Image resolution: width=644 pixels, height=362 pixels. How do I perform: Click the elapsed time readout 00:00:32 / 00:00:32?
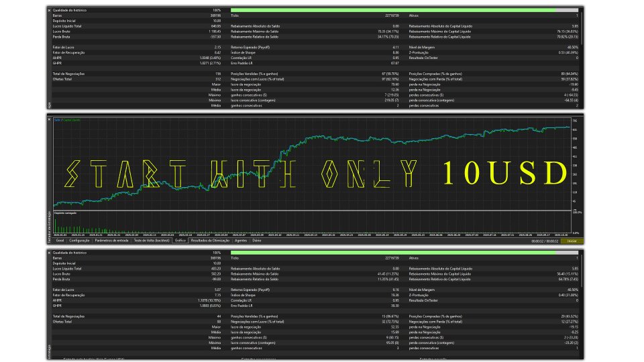coord(545,241)
